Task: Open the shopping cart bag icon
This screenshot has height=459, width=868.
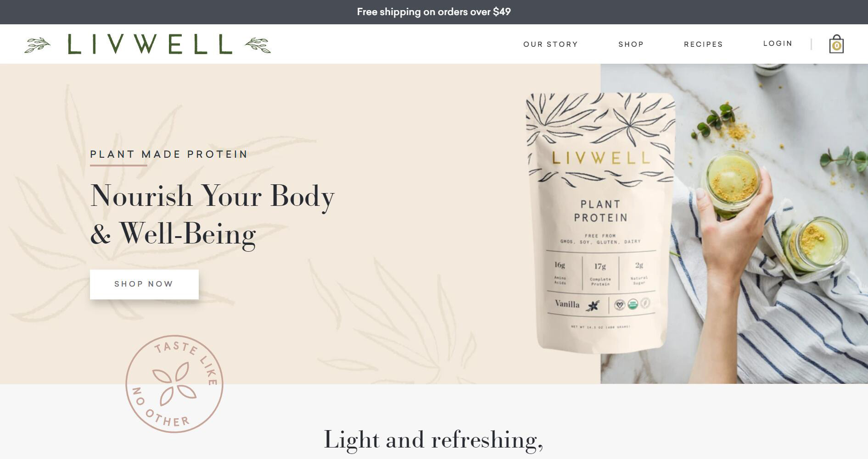Action: tap(836, 44)
